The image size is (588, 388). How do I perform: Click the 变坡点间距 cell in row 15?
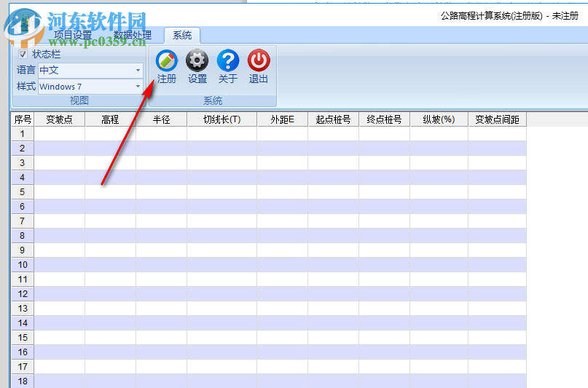click(497, 338)
